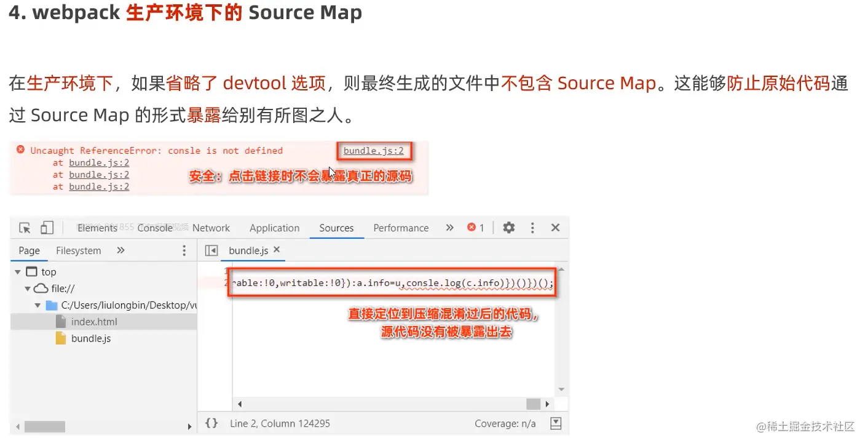Click the horizontal scrollbar thumb in code editor
The height and width of the screenshot is (446, 868).
[533, 404]
